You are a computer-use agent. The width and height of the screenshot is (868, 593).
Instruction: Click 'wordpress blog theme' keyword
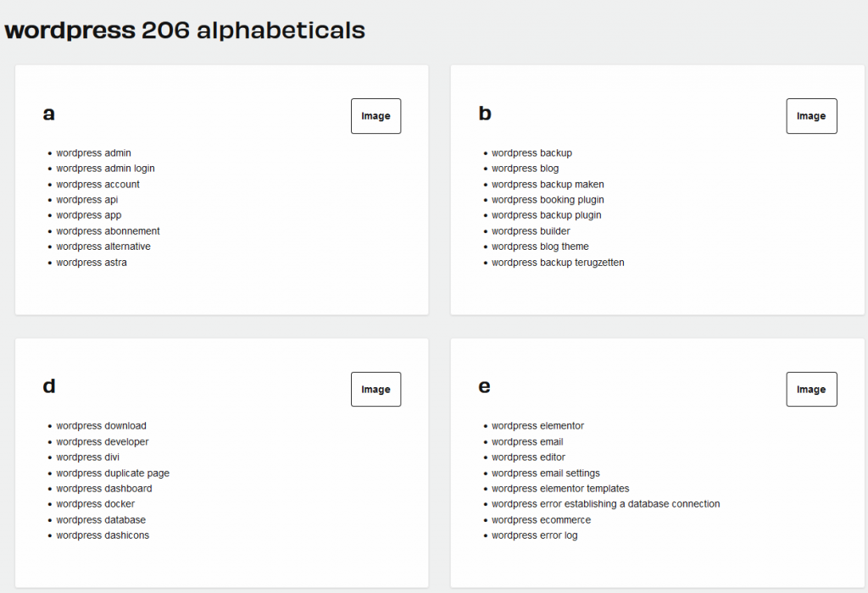pos(540,247)
